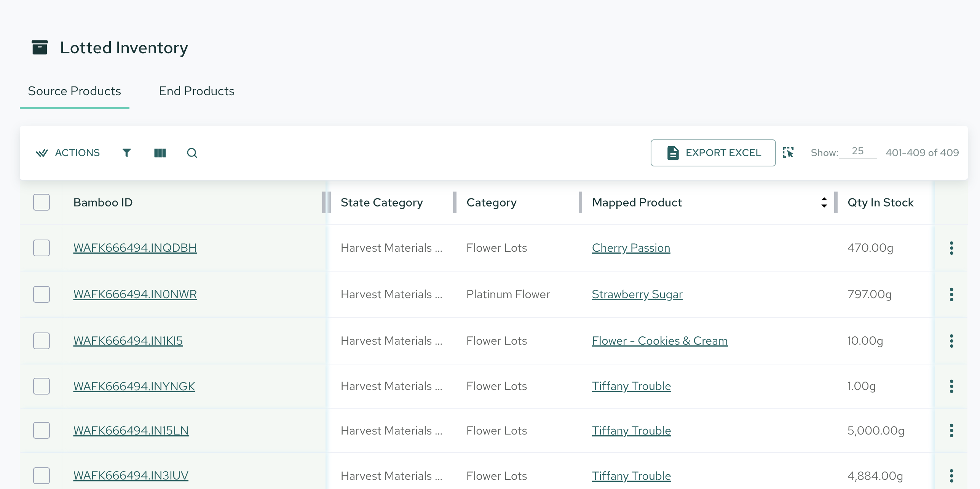This screenshot has height=489, width=980.
Task: Open row menu for WAFK666494.INQDBH
Action: pyautogui.click(x=951, y=248)
